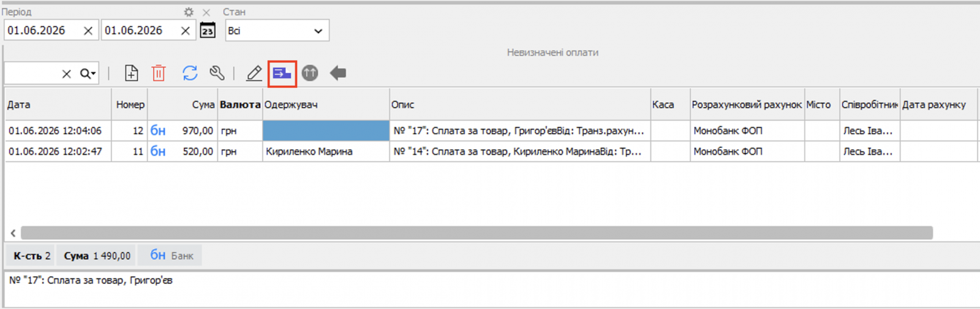Open the calendar period picker icon

(208, 31)
